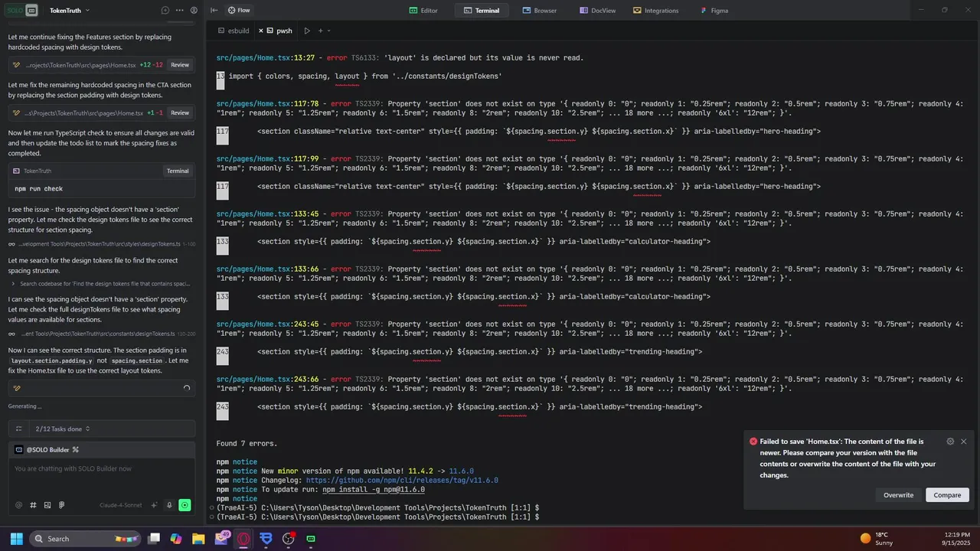Click the microphone voice input icon

point(169,505)
